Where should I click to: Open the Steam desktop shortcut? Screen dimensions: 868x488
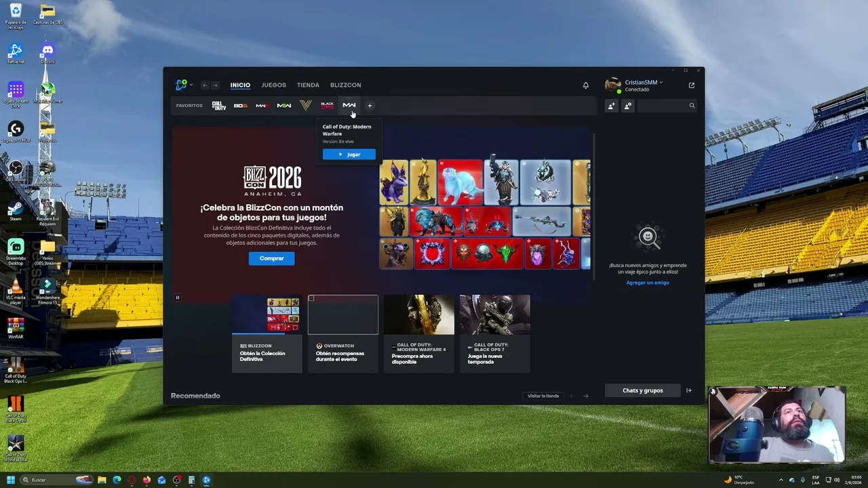16,209
